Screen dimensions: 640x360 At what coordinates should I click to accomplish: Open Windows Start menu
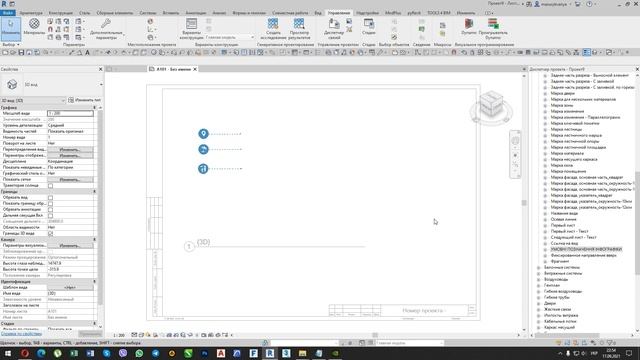[8, 353]
